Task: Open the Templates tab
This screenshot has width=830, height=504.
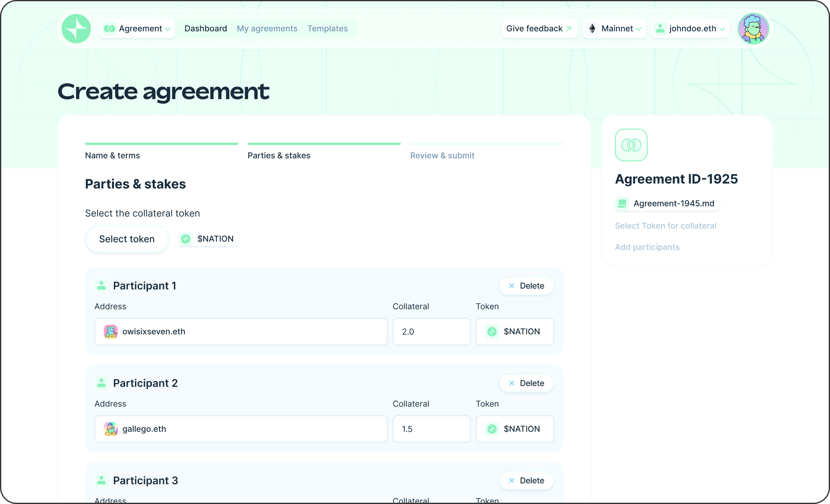Action: (x=327, y=28)
